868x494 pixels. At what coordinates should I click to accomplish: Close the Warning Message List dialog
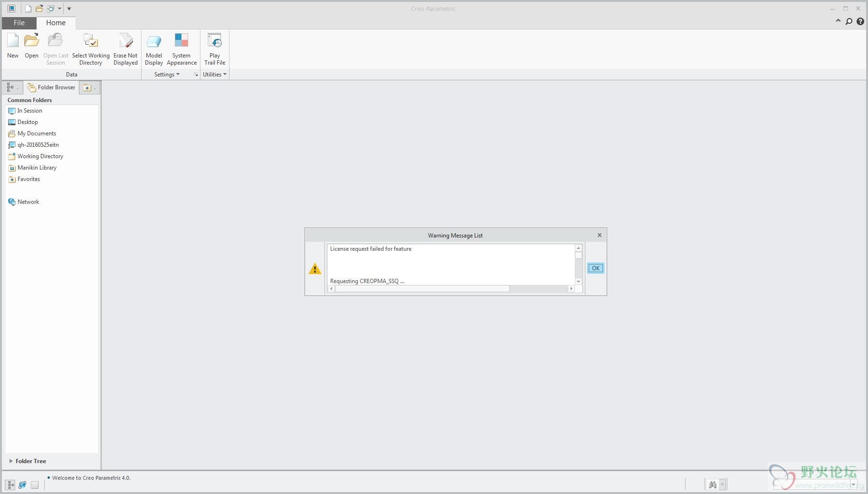(x=600, y=235)
